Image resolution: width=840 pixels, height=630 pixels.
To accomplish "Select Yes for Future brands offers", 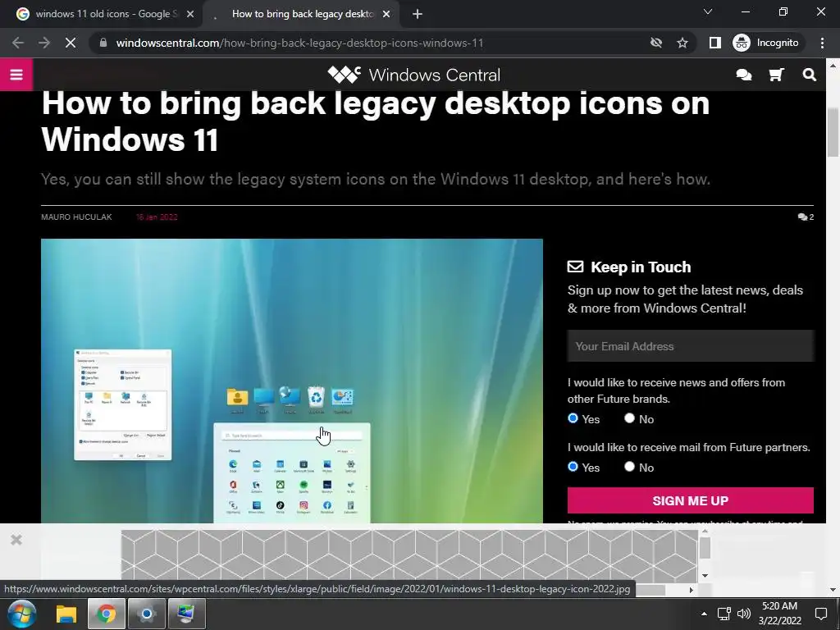I will pos(573,418).
